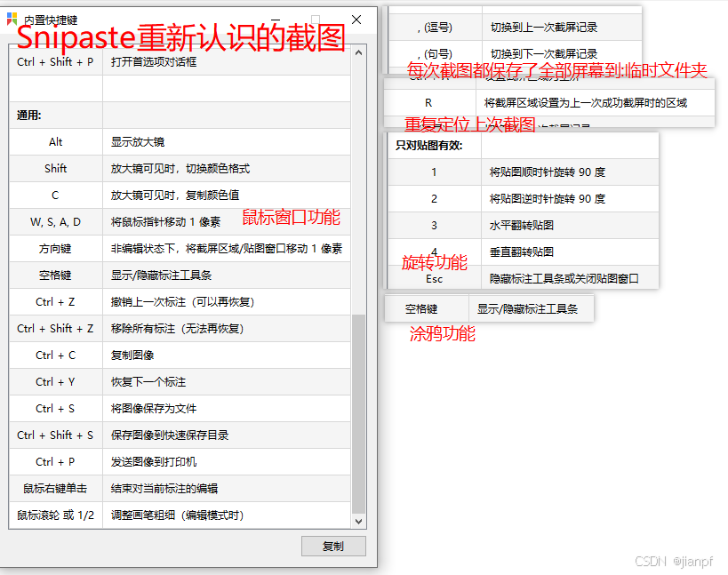Click '显示/隐藏标注工具条' in main window
The height and width of the screenshot is (575, 728).
[161, 276]
